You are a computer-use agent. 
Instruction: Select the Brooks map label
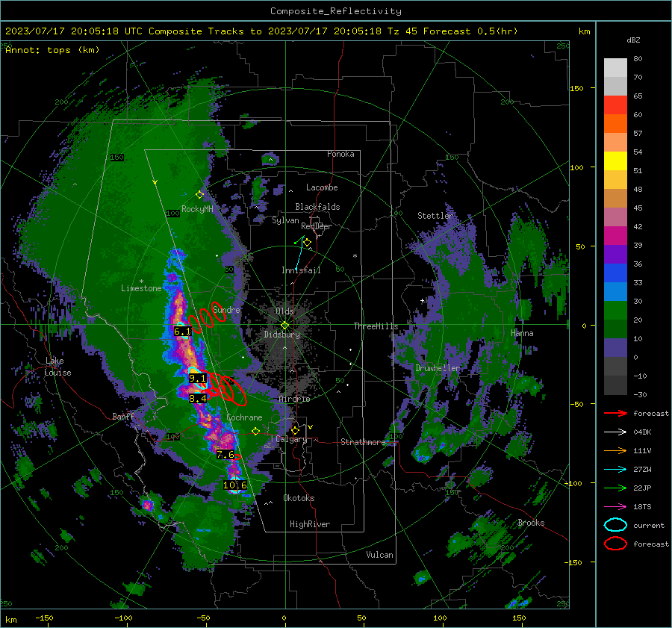[531, 523]
